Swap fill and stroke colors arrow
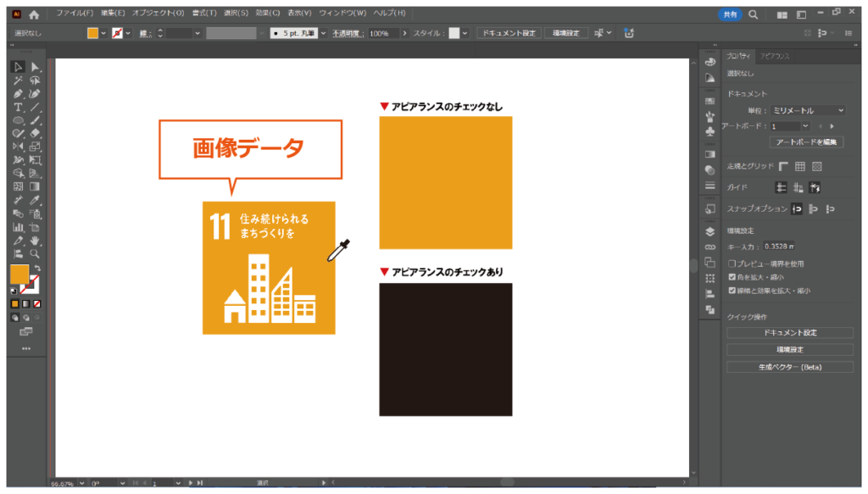The image size is (868, 494). (x=37, y=269)
